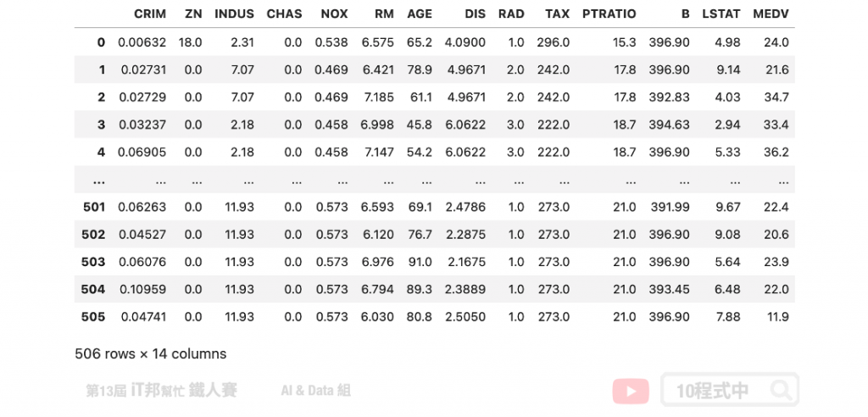Select row index 0
Viewport: 868px width, 417px height.
(101, 42)
